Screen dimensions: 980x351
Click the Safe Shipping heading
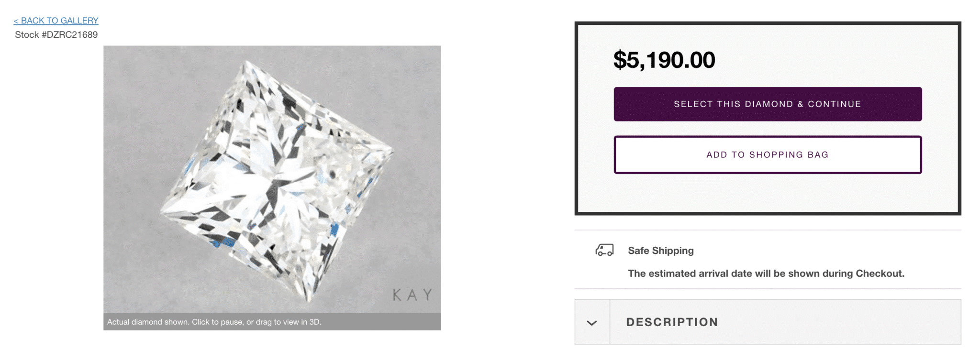(x=660, y=251)
